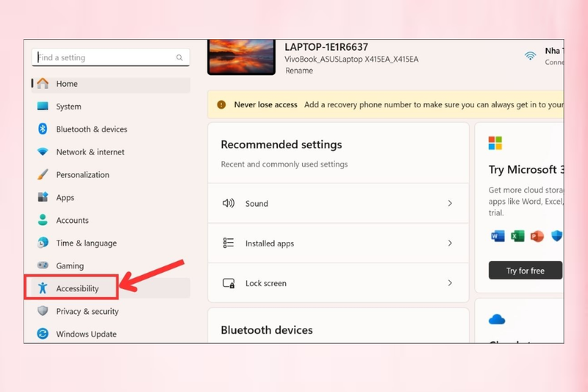Open Bluetooth & devices section
This screenshot has height=392, width=588.
pyautogui.click(x=111, y=129)
